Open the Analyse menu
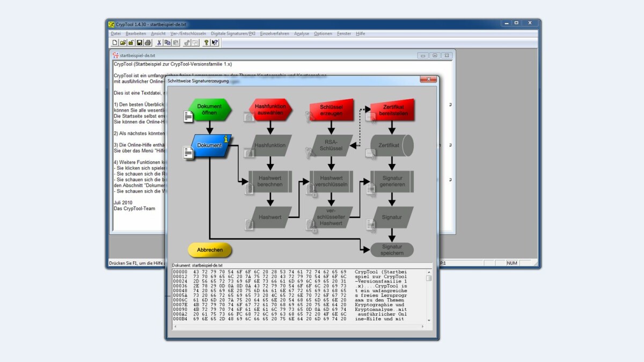644x362 pixels. point(301,33)
